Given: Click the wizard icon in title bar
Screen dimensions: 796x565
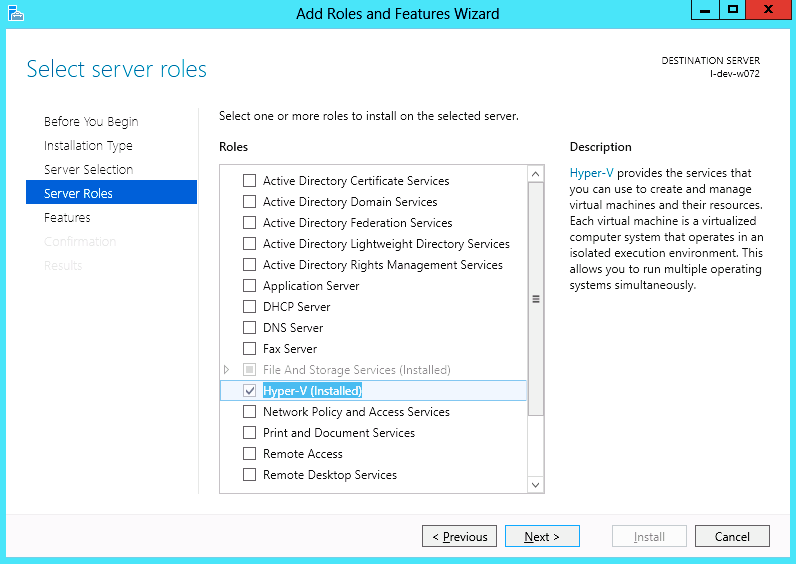Looking at the screenshot, I should click(x=13, y=13).
